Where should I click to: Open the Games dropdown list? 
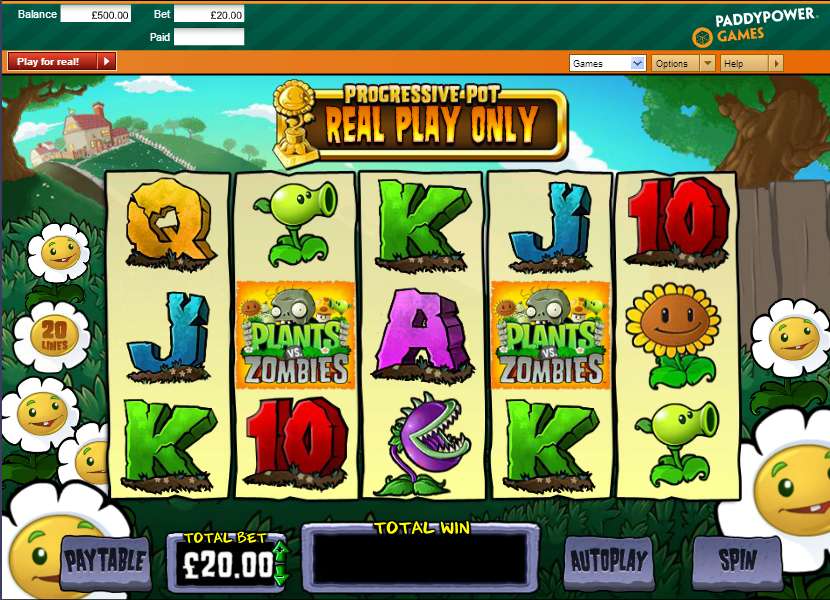pos(607,63)
